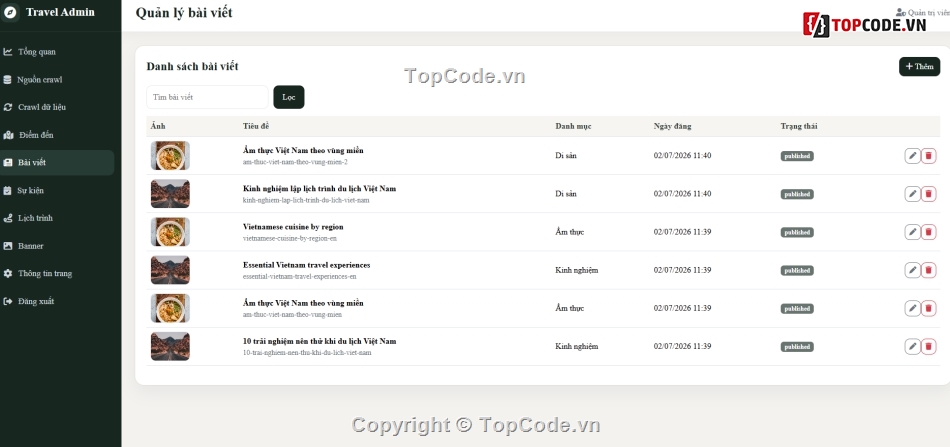This screenshot has height=447, width=950.
Task: Click edit pencil for 'Vietnamese cuisine by region'
Action: pos(912,232)
